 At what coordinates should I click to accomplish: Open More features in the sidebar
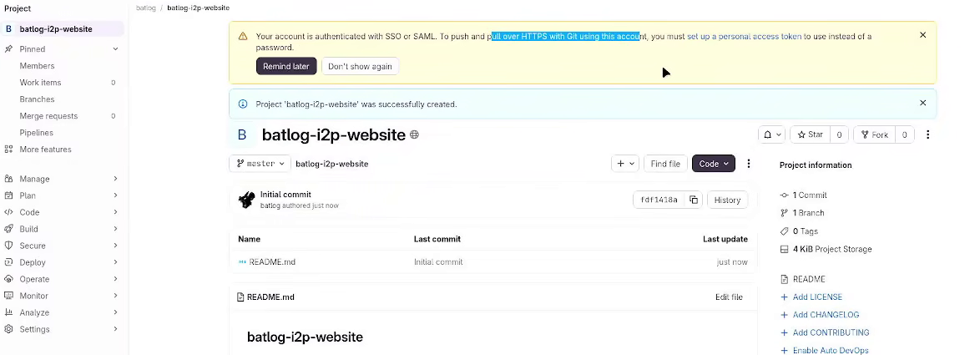pyautogui.click(x=45, y=150)
